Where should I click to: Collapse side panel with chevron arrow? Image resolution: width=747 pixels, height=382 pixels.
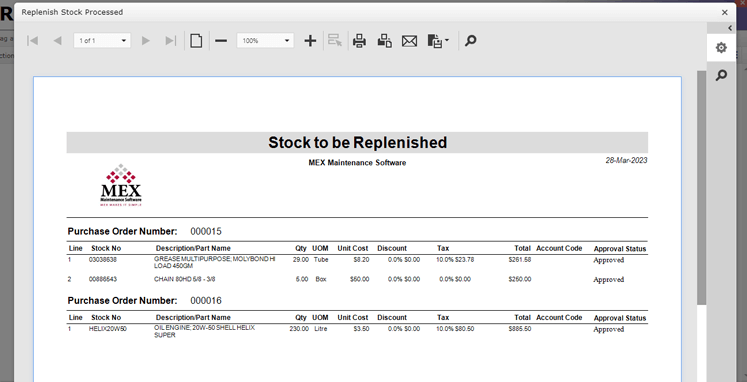730,28
